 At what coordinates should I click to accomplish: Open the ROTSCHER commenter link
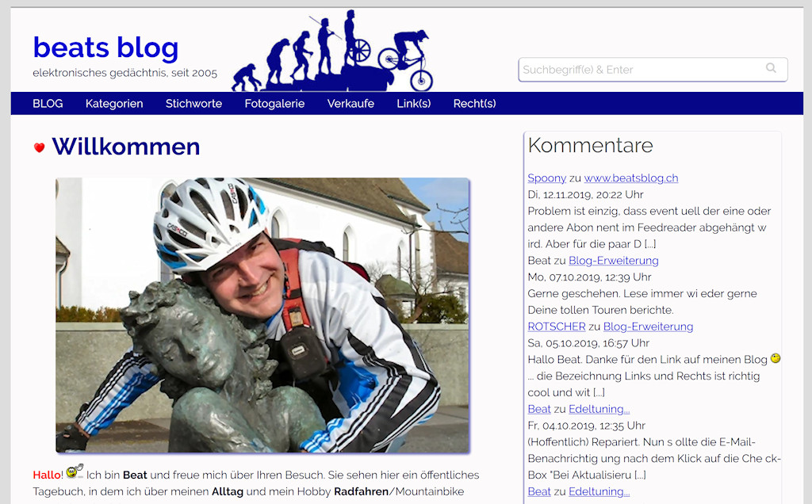point(557,326)
